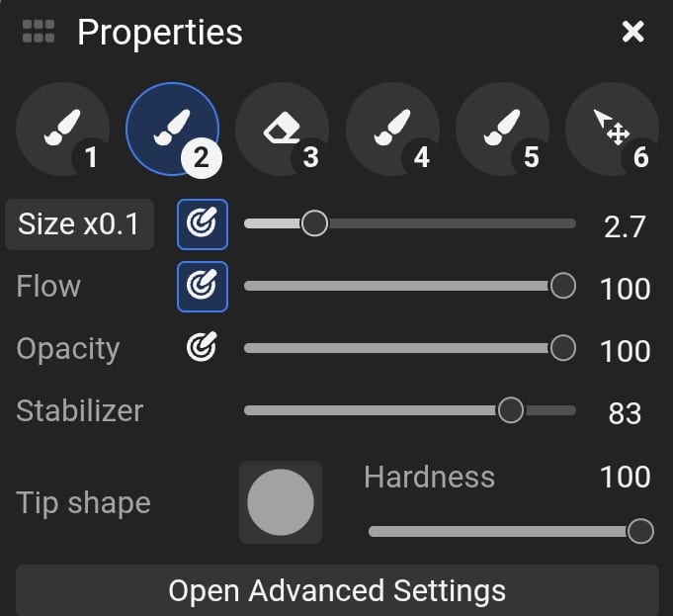Toggle pen pressure for Size
The height and width of the screenshot is (616, 673).
coord(202,224)
